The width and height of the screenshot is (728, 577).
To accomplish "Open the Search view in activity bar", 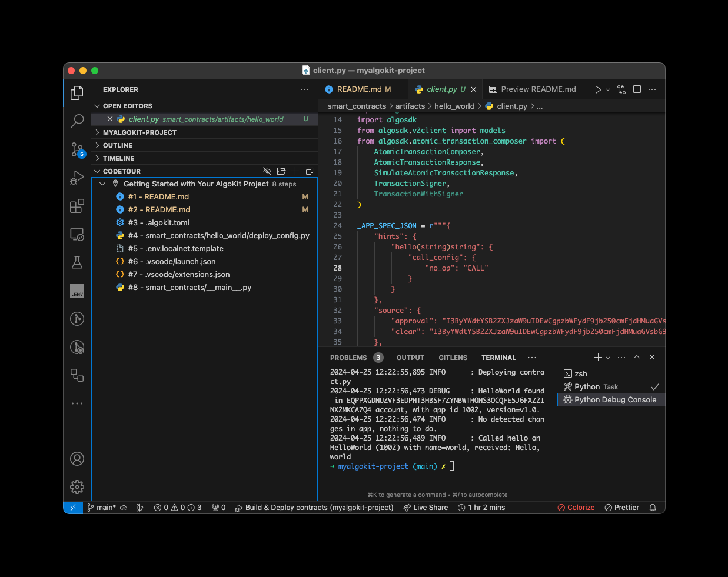I will [77, 121].
